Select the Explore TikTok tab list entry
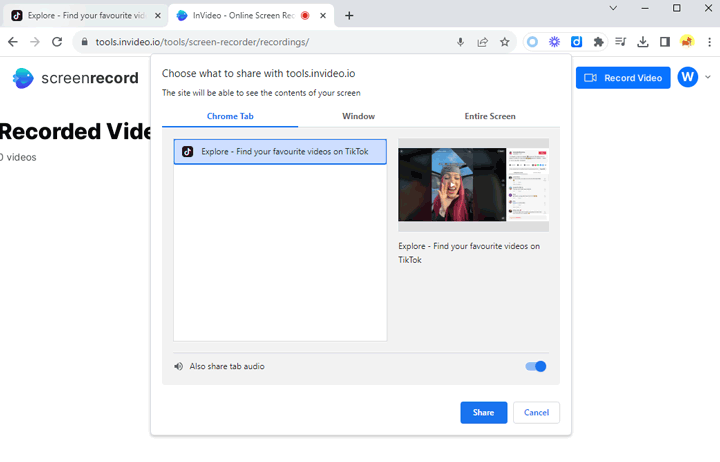The height and width of the screenshot is (462, 720). click(x=280, y=152)
